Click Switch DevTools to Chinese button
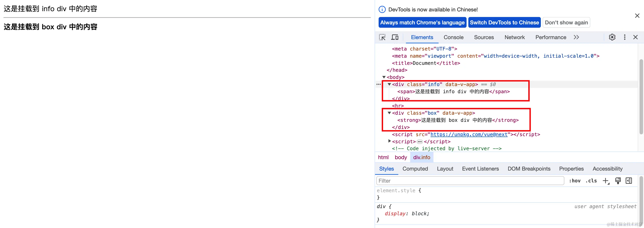 [x=504, y=23]
